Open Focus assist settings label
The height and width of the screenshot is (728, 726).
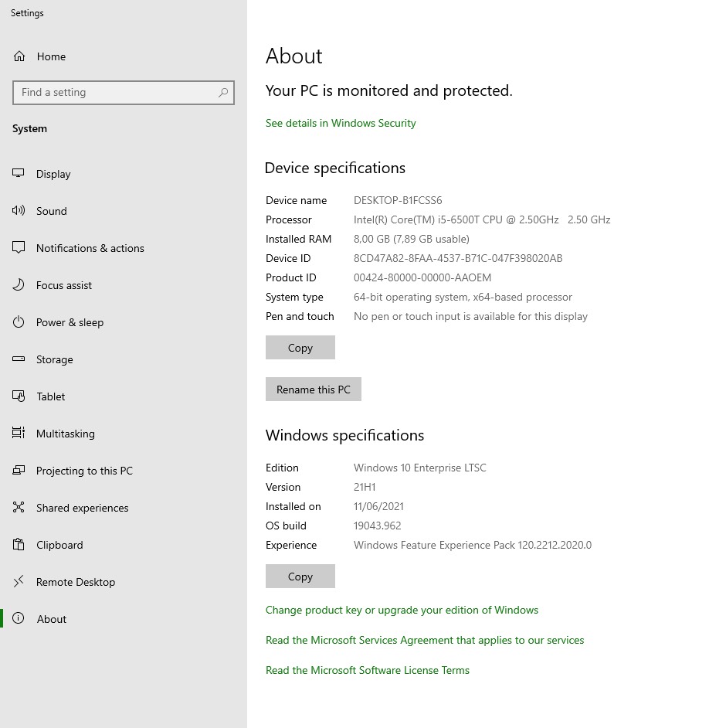pyautogui.click(x=64, y=285)
